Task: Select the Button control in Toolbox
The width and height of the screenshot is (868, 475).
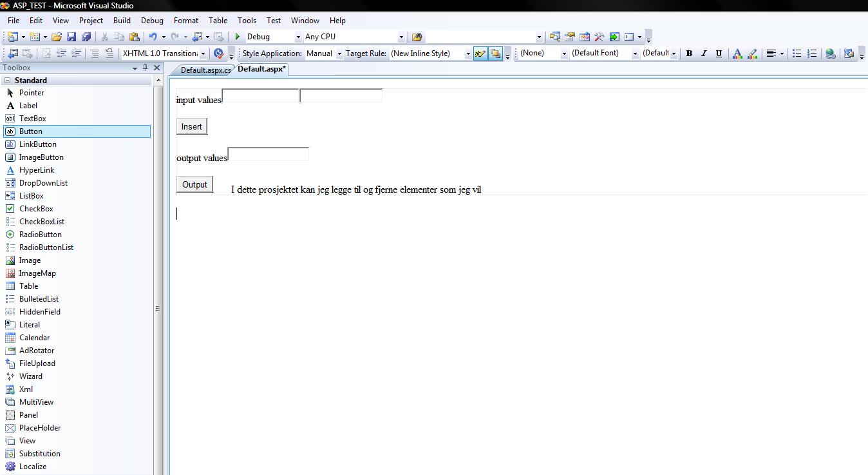Action: (77, 131)
